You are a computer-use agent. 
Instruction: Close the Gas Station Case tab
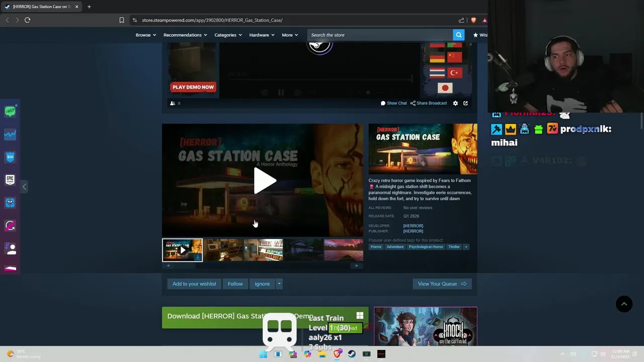[76, 7]
